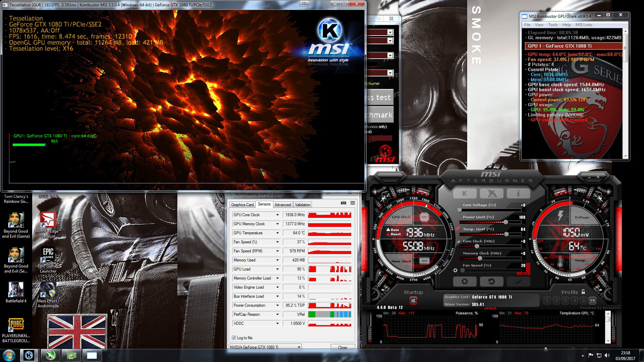644x362 pixels.
Task: Click the Power Limit slider handle
Action: click(506, 222)
